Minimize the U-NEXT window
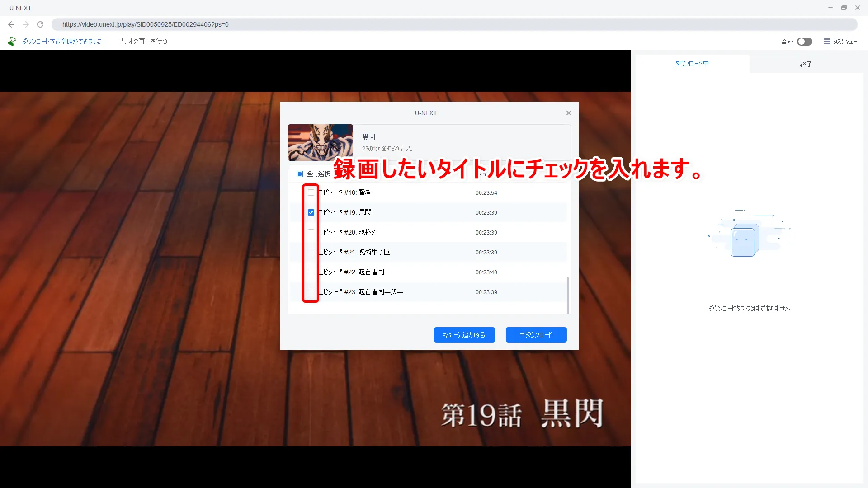This screenshot has width=868, height=488. pyautogui.click(x=830, y=8)
